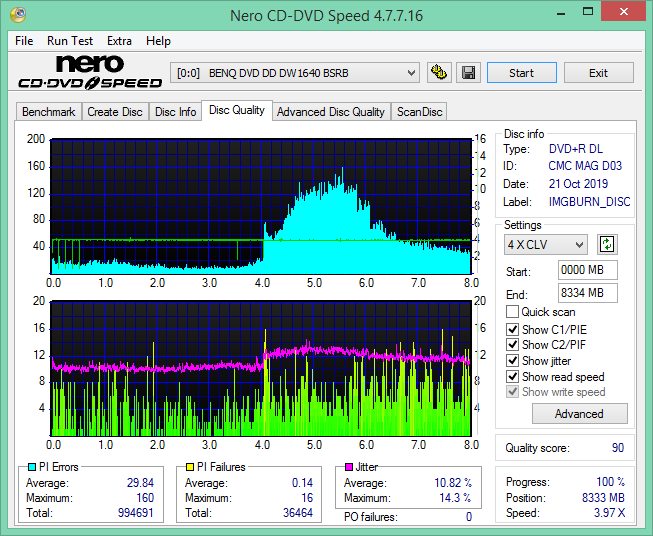This screenshot has width=653, height=536.
Task: Click the label IMGBURN_DISC
Action: point(589,202)
